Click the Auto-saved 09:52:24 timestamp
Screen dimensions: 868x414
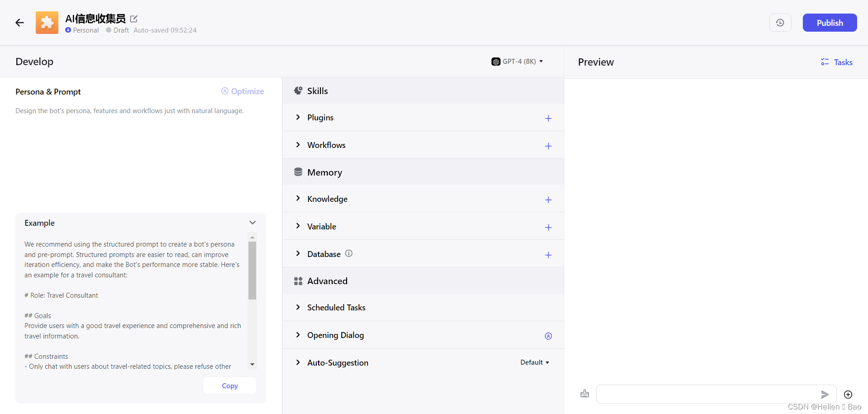coord(165,30)
